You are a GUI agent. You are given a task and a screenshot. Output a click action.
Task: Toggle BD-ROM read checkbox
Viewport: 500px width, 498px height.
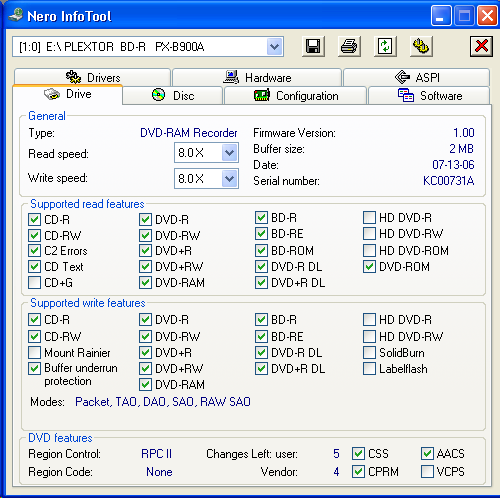[x=261, y=251]
